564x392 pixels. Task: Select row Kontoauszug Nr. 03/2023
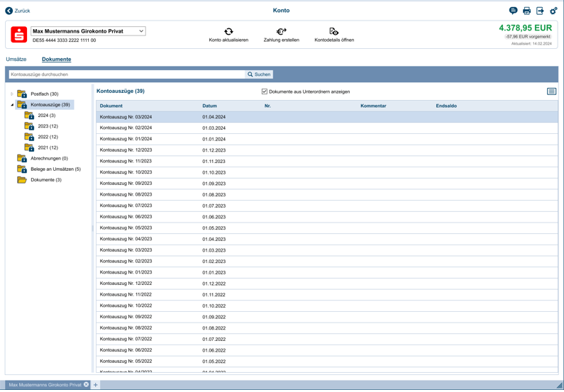[327, 250]
